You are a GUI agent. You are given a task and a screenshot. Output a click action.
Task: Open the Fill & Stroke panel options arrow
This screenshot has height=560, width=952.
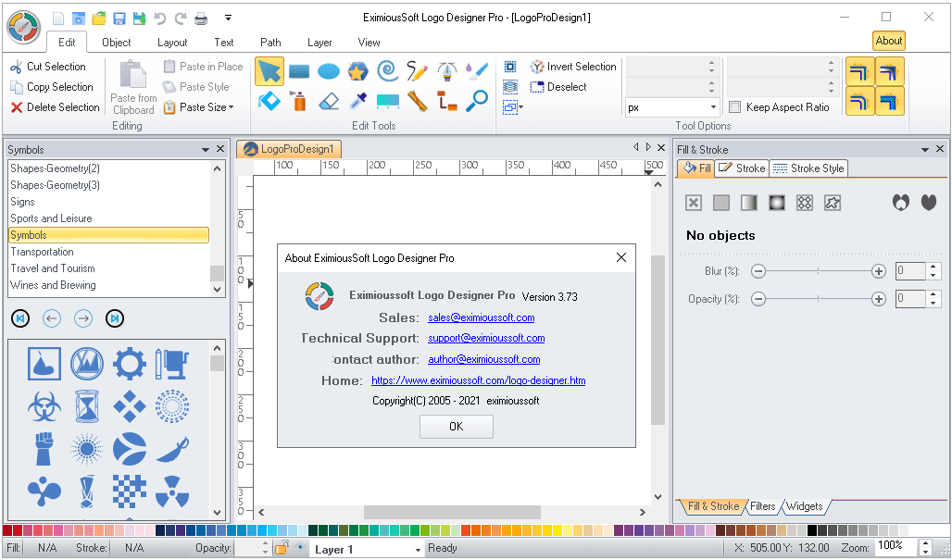pos(925,149)
